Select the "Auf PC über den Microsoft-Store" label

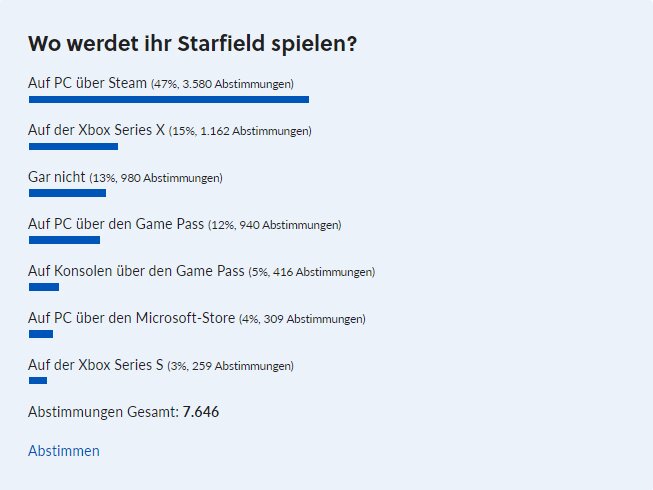click(x=132, y=318)
